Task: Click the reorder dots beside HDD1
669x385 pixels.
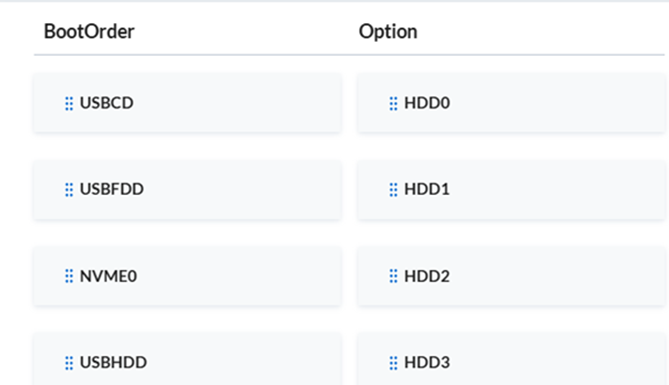Action: click(x=393, y=190)
